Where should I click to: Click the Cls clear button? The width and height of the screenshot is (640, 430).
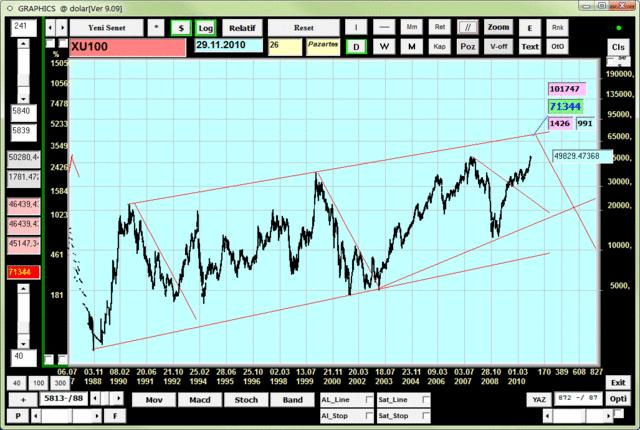pos(617,46)
